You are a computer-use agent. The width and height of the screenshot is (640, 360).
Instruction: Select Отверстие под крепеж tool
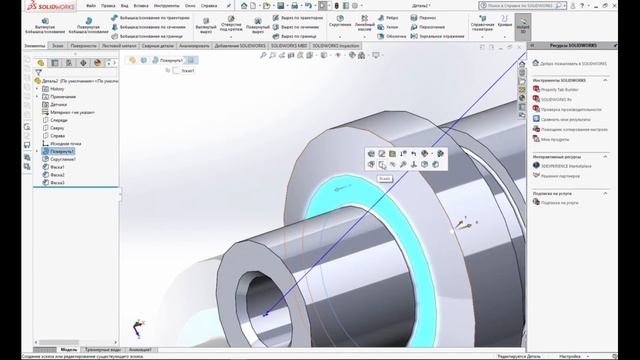point(231,24)
